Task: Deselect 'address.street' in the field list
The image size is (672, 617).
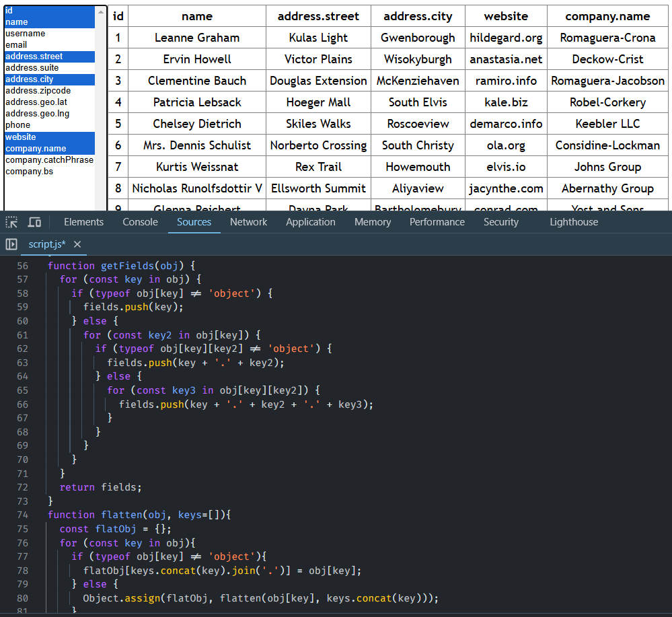Action: tap(50, 57)
